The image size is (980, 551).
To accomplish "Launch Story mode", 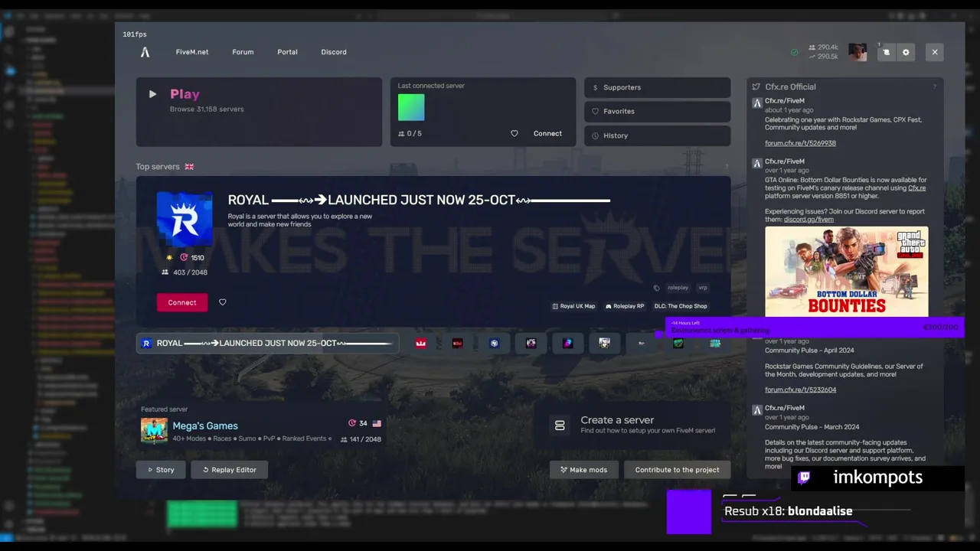I will click(x=161, y=470).
